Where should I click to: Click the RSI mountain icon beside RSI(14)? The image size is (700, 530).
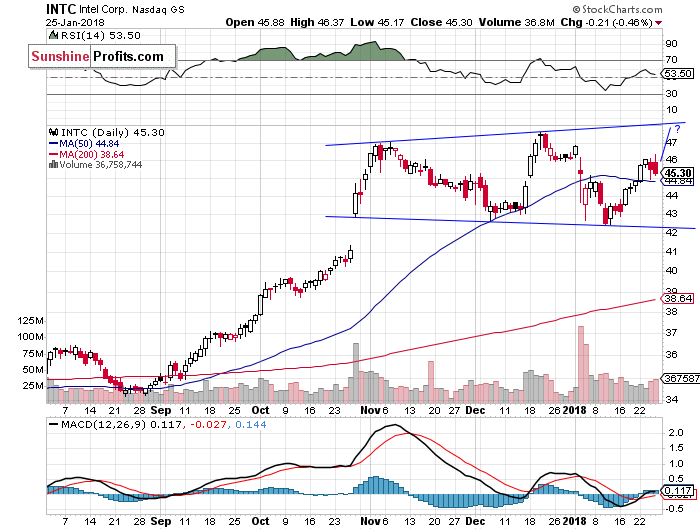point(53,35)
